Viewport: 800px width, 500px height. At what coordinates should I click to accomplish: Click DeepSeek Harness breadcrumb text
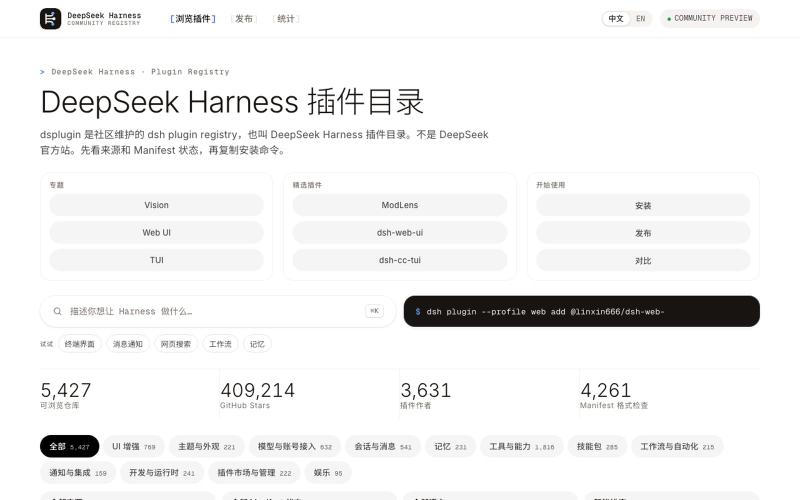tap(93, 72)
